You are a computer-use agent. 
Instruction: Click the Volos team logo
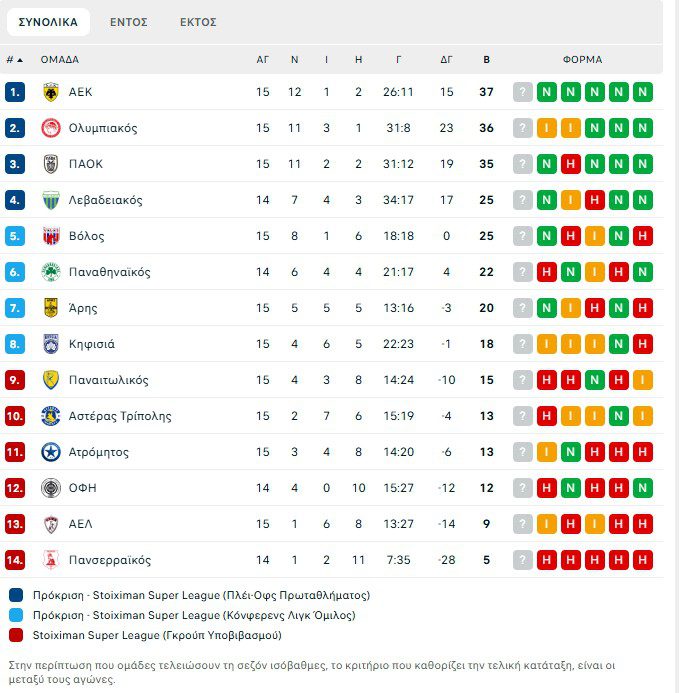tap(50, 236)
